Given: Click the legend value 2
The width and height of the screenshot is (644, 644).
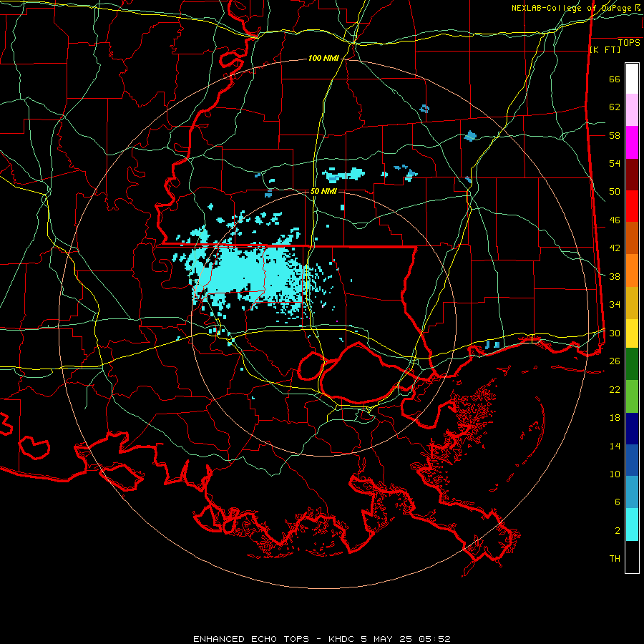Looking at the screenshot, I should point(617,531).
